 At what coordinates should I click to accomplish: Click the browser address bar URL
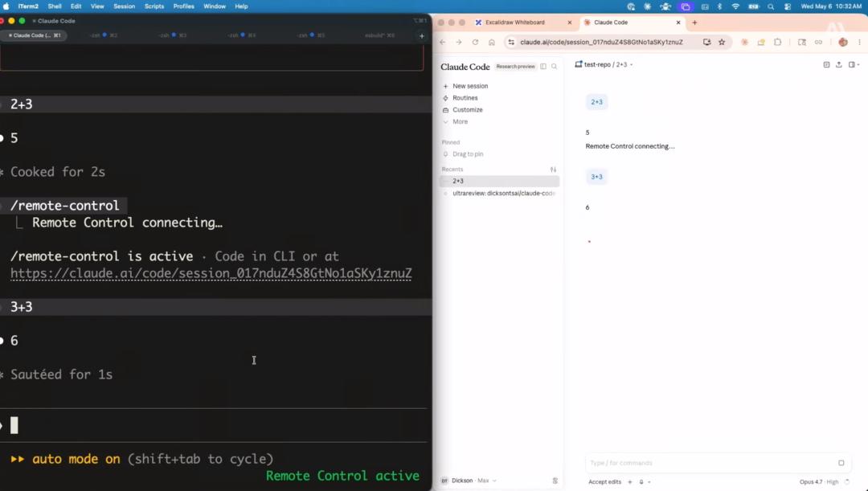(x=601, y=42)
